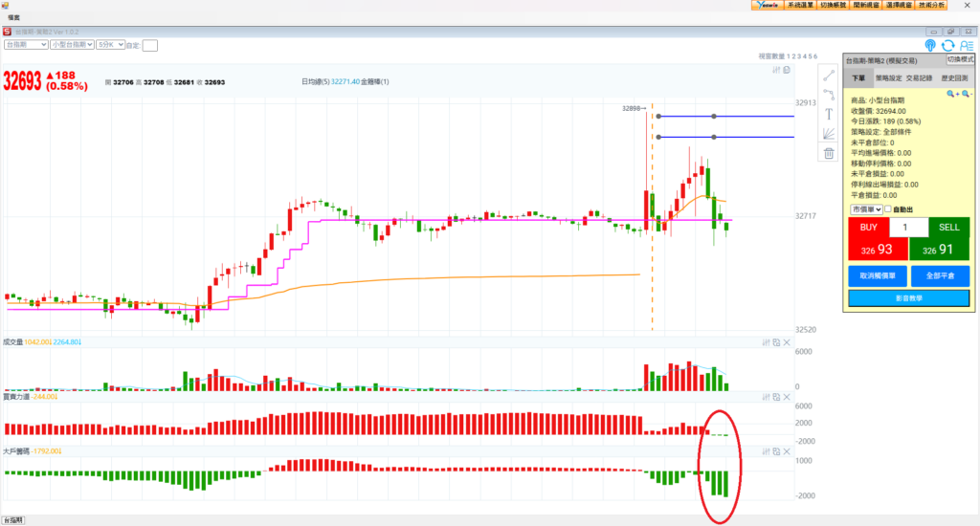
Task: Click the zoom in magnifier icon
Action: click(x=951, y=94)
